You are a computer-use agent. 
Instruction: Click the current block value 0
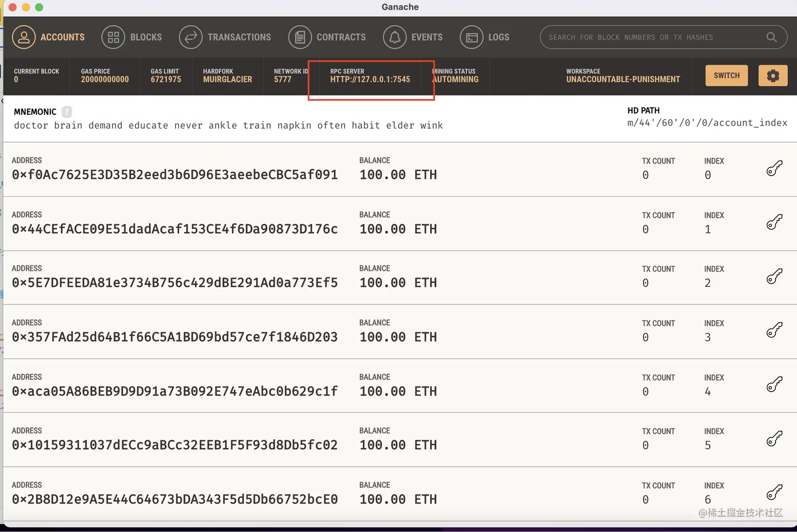[16, 79]
